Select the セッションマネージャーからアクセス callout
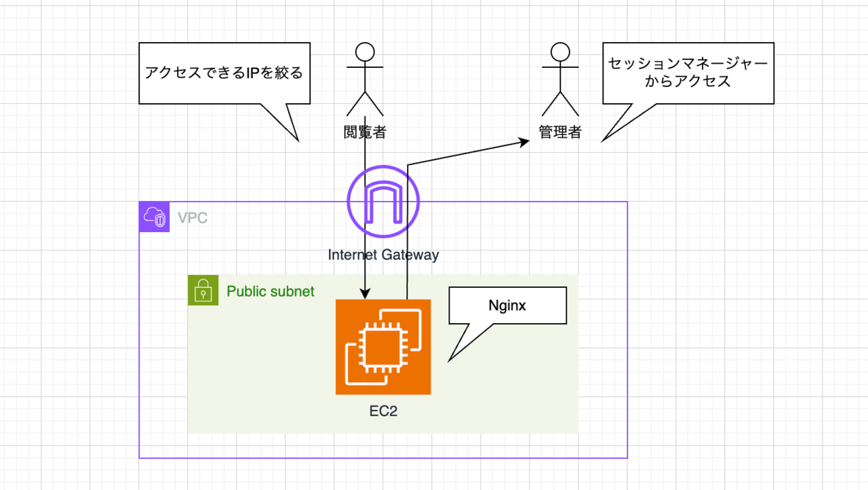The image size is (868, 490). tap(688, 73)
